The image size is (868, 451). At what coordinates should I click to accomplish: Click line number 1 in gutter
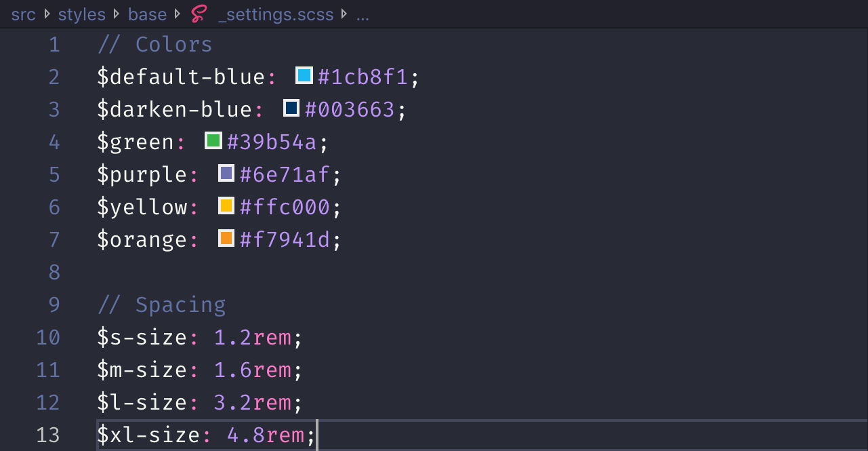tap(54, 45)
